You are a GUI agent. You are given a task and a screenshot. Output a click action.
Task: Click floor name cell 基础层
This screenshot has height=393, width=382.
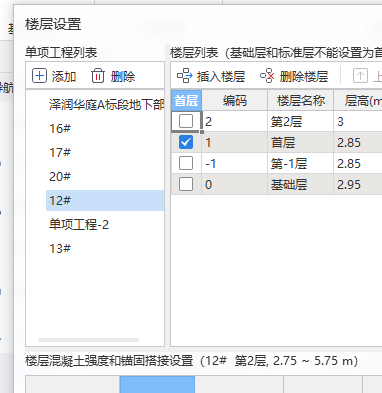click(301, 184)
